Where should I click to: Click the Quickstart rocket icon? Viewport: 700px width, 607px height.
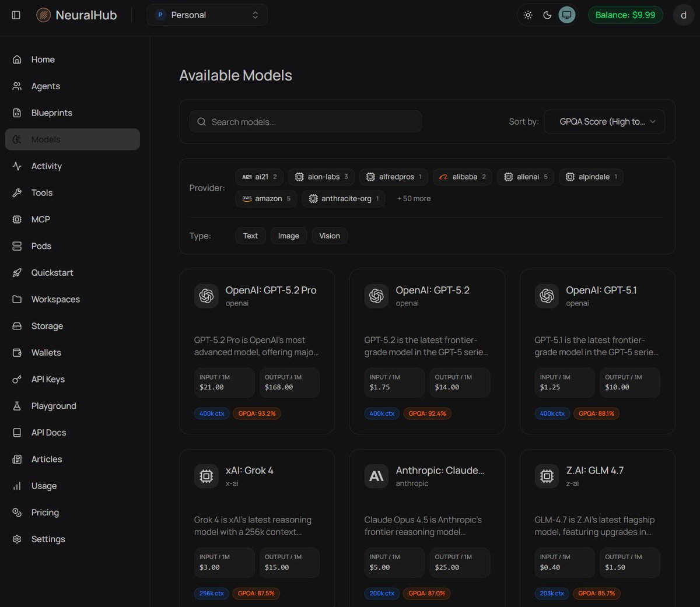17,273
